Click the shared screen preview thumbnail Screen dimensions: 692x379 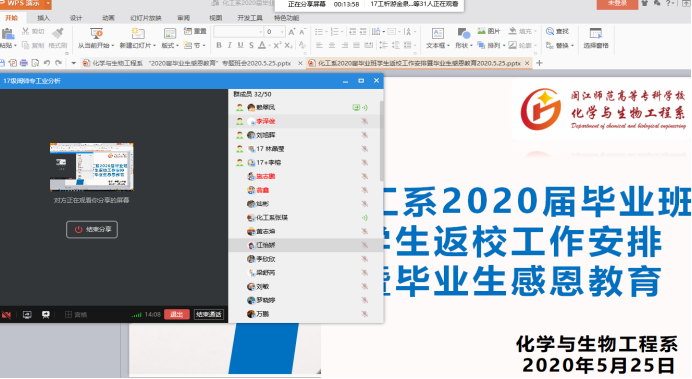click(x=92, y=167)
